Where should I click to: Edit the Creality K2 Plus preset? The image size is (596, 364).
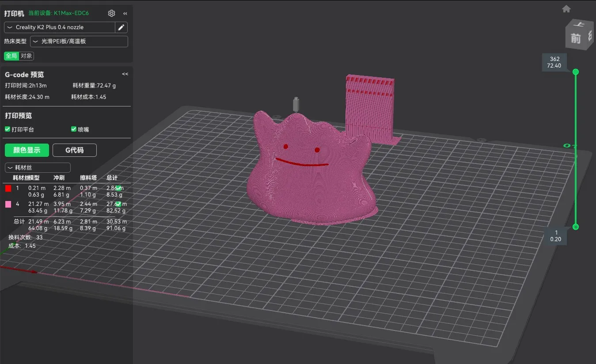click(121, 27)
